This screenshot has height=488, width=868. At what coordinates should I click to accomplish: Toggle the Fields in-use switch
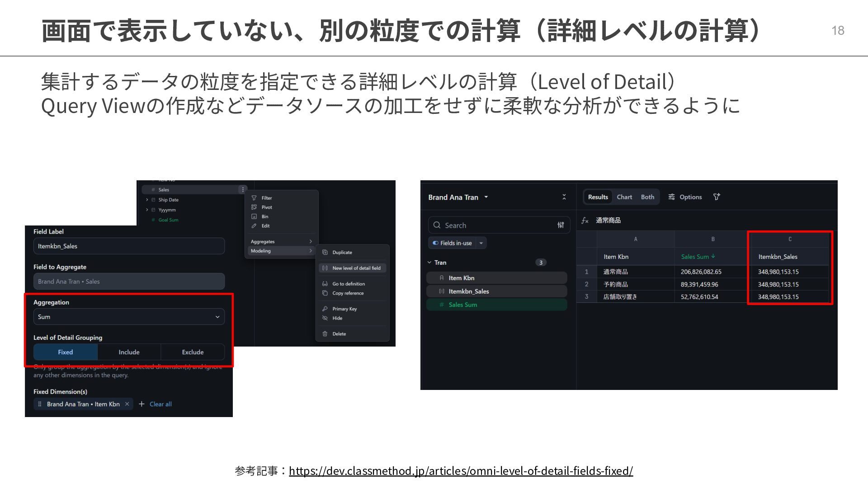(x=436, y=243)
